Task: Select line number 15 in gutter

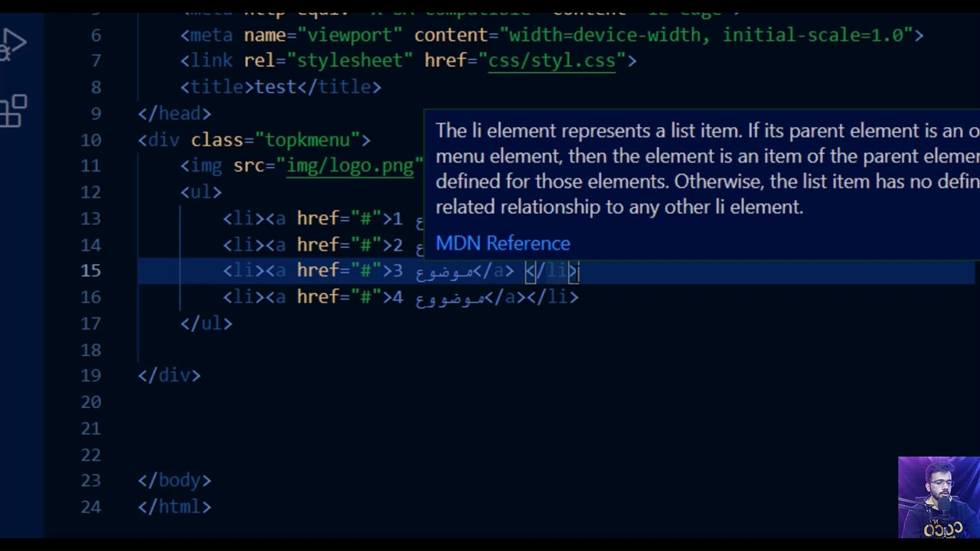Action: (90, 271)
